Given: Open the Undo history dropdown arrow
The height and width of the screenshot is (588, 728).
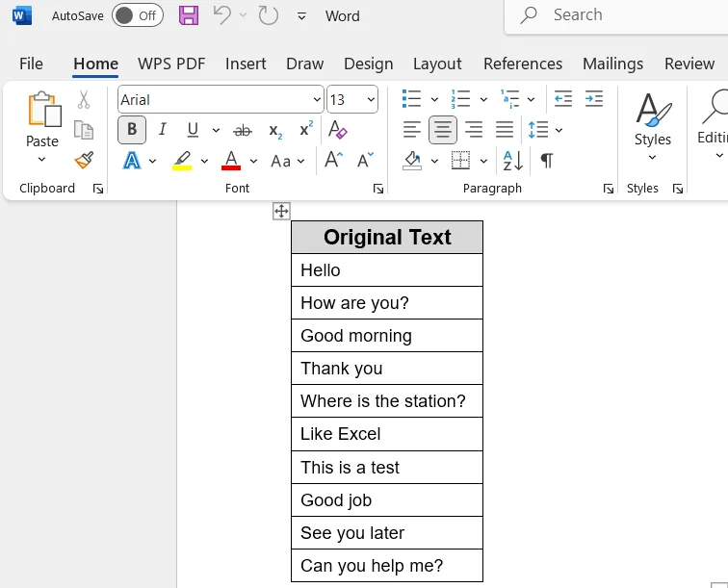Looking at the screenshot, I should [243, 15].
